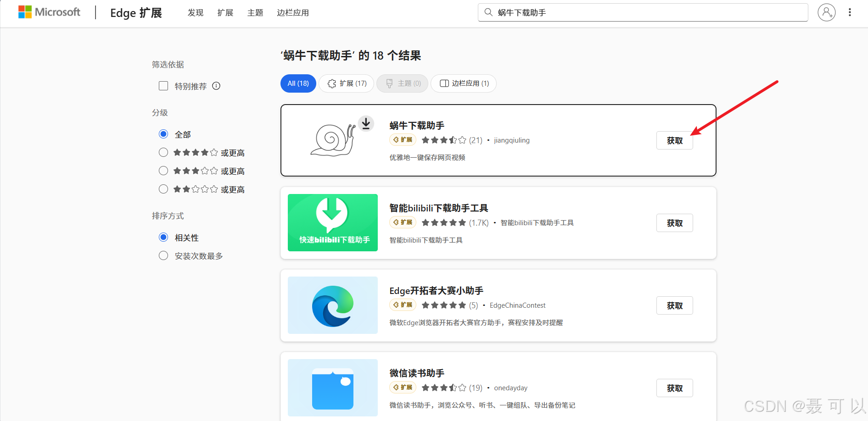This screenshot has width=868, height=421.
Task: Open the 智能bilibili下载助手工具 green thumbnail
Action: 333,222
